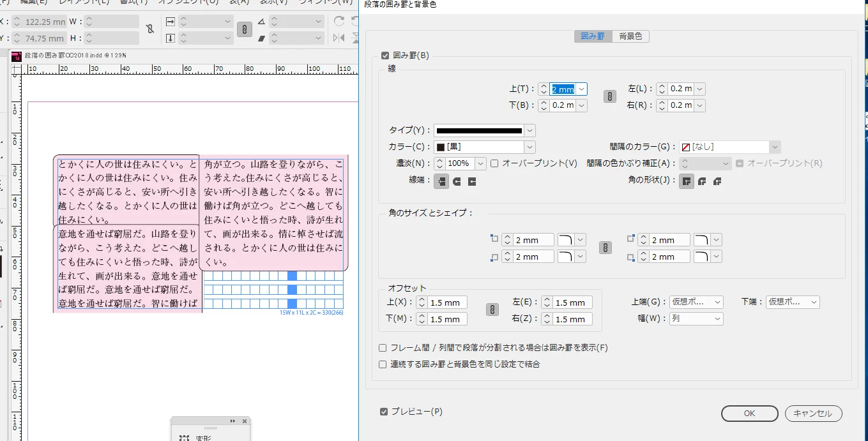The image size is (868, 441).
Task: Open the 表(A) menu
Action: pyautogui.click(x=240, y=2)
